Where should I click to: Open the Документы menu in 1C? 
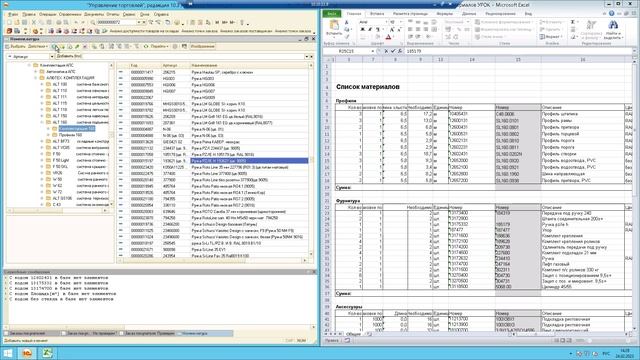[93, 14]
